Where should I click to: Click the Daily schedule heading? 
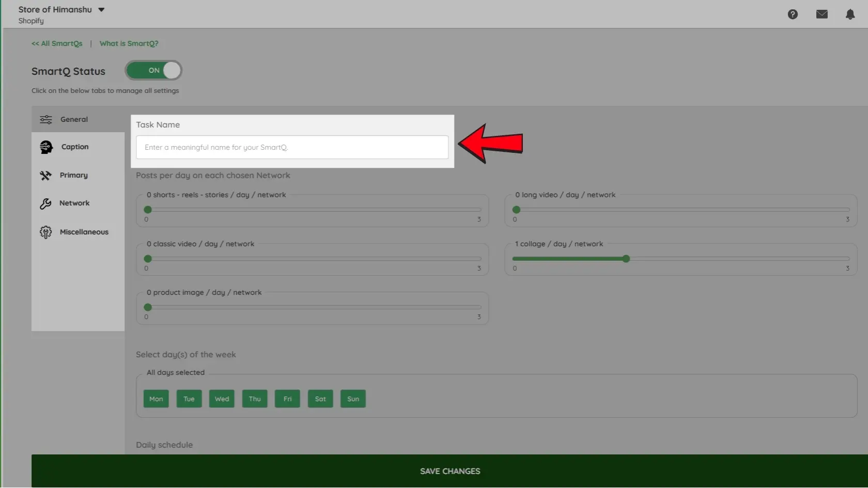164,445
